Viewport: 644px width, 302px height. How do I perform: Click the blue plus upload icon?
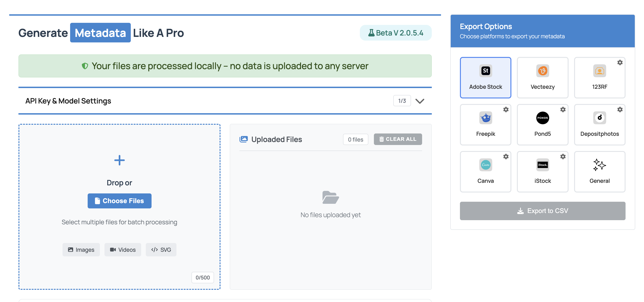coord(119,160)
